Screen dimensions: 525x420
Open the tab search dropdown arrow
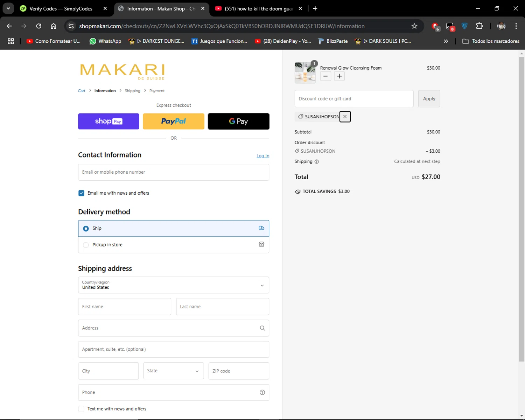click(x=8, y=8)
